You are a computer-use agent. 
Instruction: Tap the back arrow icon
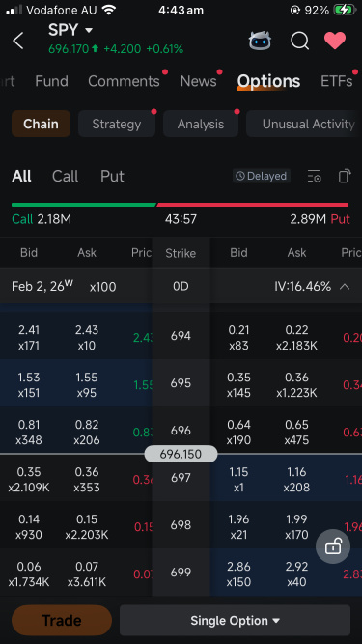(x=18, y=41)
